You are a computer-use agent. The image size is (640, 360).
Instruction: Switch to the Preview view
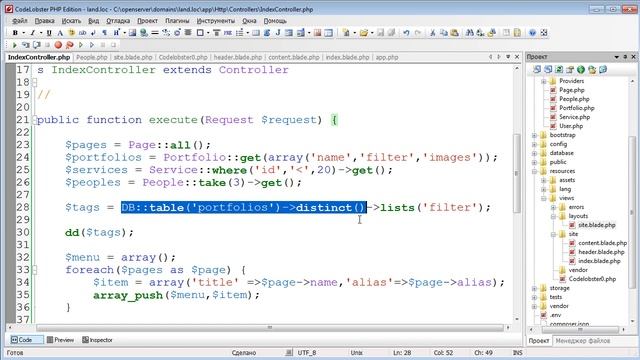coord(60,340)
